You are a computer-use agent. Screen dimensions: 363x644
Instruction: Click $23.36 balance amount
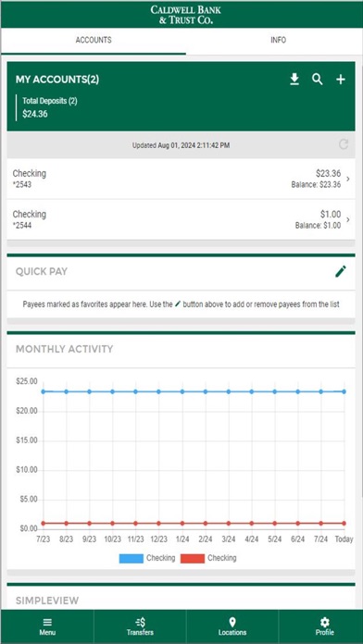pos(328,173)
